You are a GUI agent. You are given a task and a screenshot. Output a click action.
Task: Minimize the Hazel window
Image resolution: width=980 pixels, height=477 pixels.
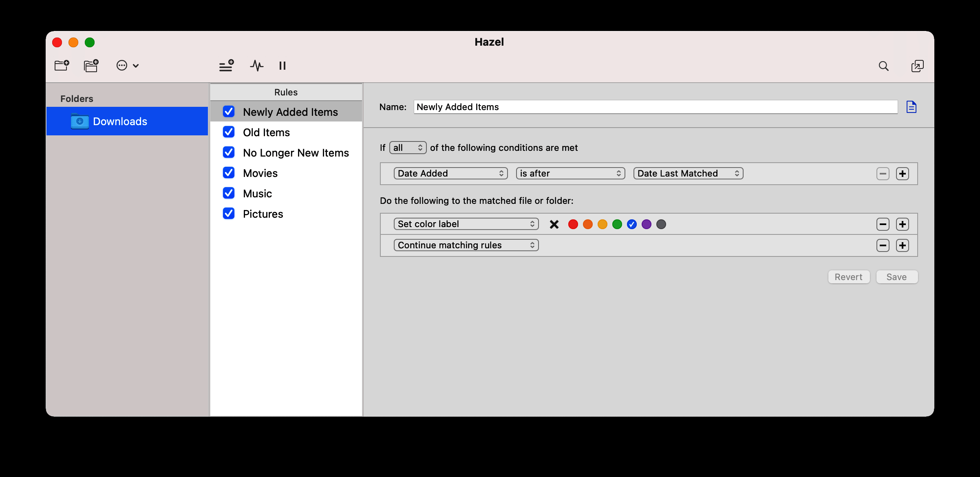click(73, 42)
